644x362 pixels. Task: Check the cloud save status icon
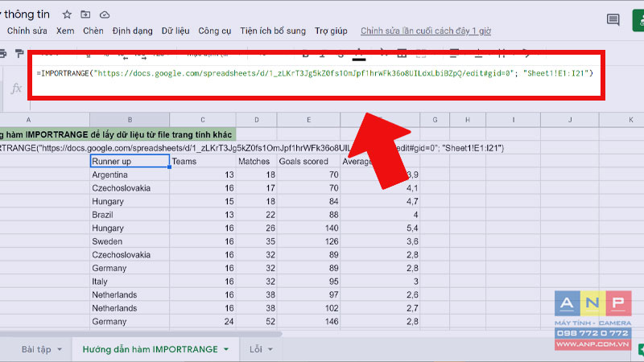pyautogui.click(x=105, y=14)
